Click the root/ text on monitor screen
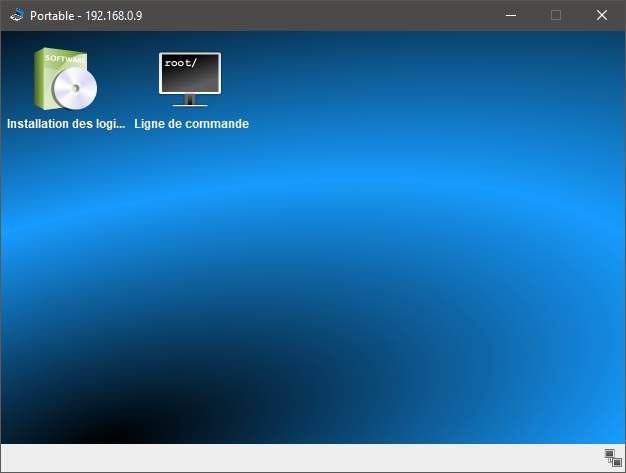The height and width of the screenshot is (473, 626). [x=181, y=63]
